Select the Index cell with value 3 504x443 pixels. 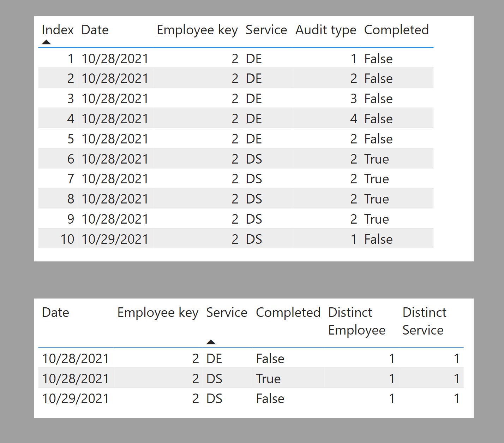tap(71, 99)
